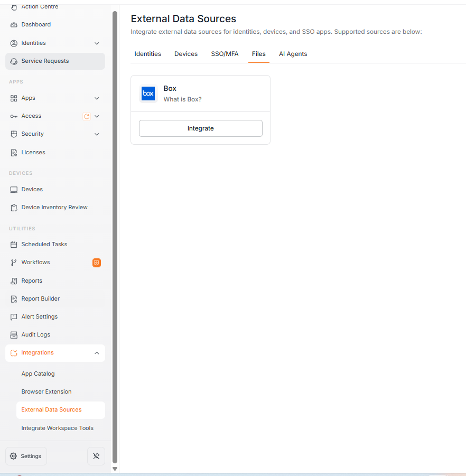Click the refresh badge next to Access
Screen dimensions: 466x476
pos(87,116)
